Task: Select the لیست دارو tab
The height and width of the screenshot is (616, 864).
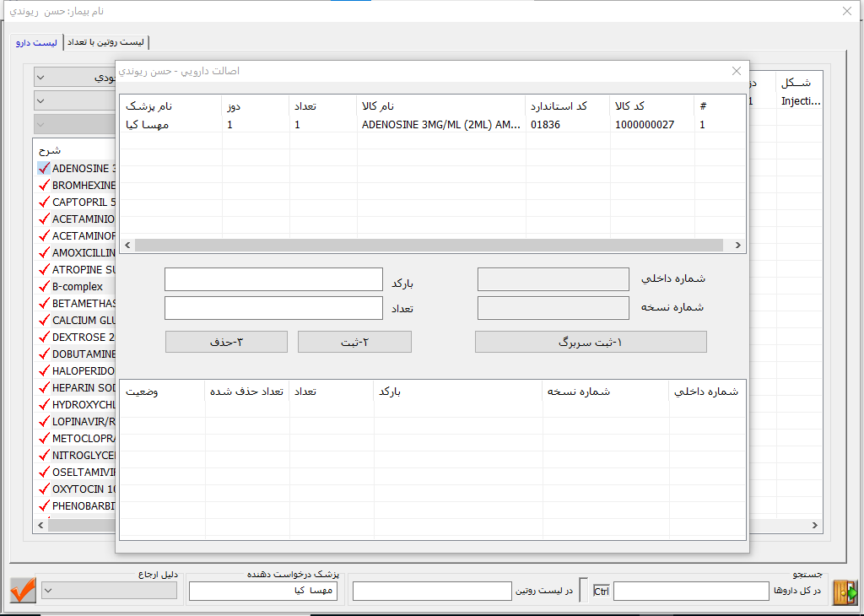Action: tap(36, 42)
